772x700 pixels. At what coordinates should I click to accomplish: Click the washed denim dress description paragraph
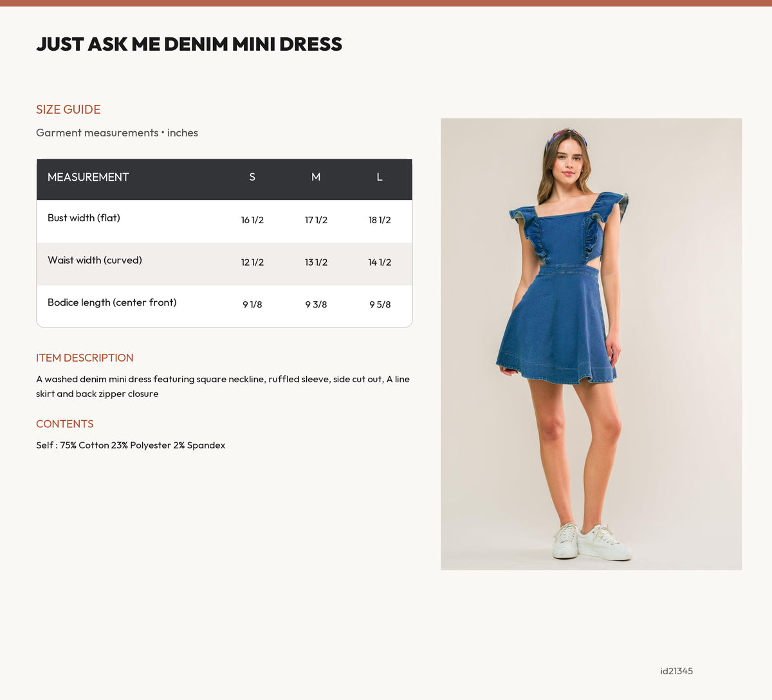pos(223,386)
